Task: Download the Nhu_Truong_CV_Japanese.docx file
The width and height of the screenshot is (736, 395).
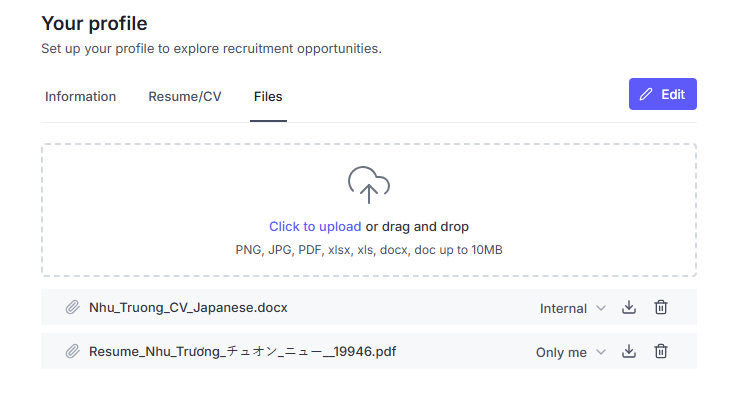Action: click(629, 307)
